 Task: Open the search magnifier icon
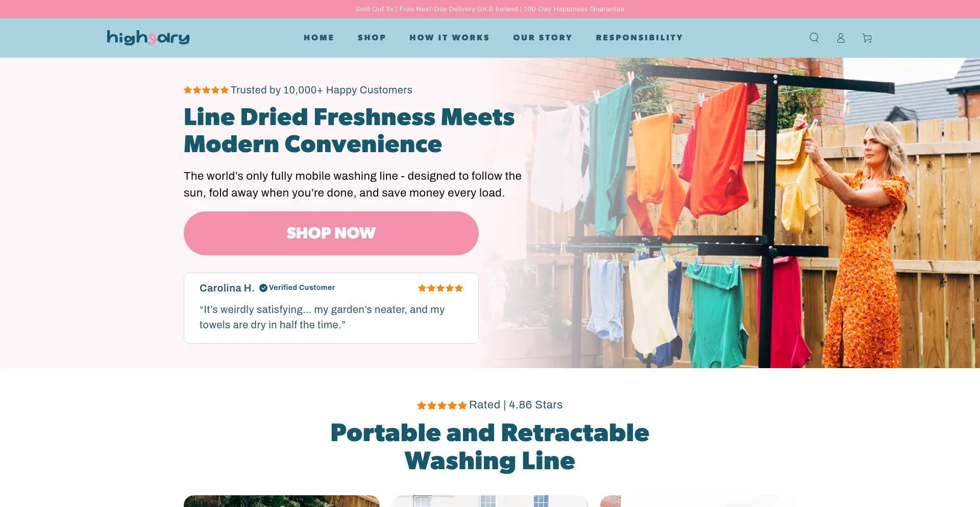click(x=814, y=38)
